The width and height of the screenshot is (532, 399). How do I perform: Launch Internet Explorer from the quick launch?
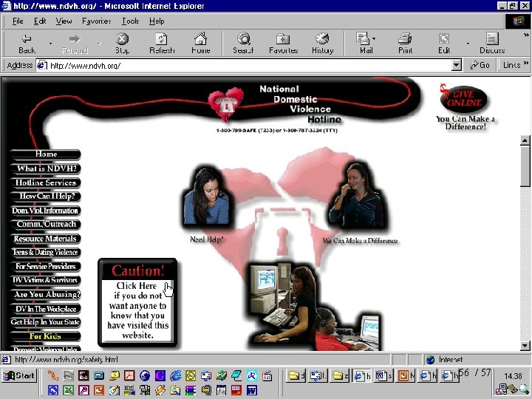pyautogui.click(x=175, y=375)
